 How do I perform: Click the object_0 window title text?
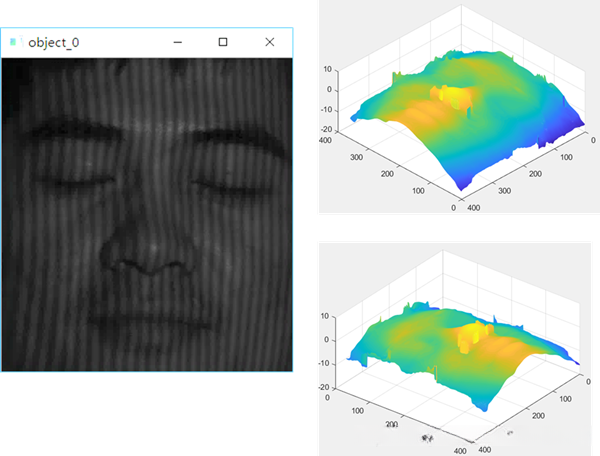(54, 42)
